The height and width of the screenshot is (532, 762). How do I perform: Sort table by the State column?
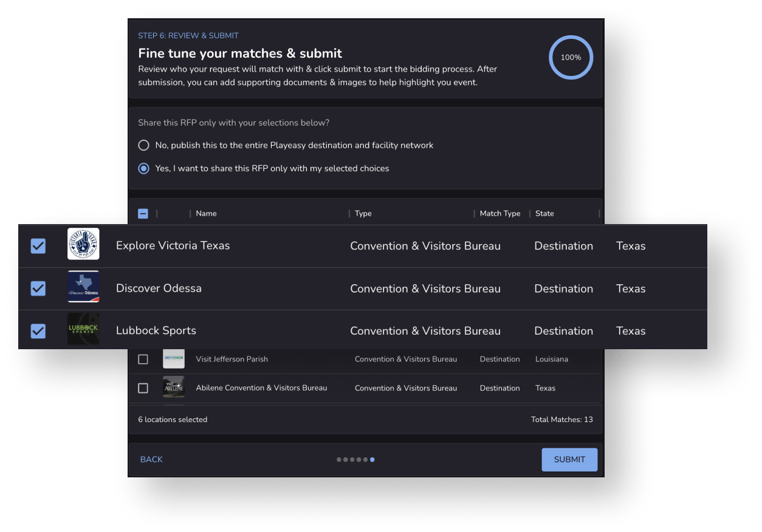coord(544,213)
